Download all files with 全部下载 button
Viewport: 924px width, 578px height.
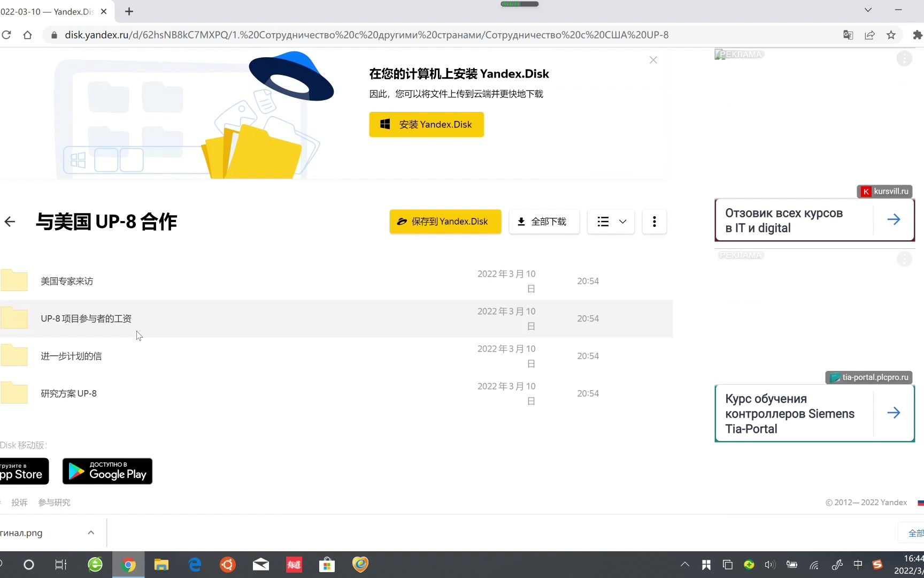pos(544,222)
